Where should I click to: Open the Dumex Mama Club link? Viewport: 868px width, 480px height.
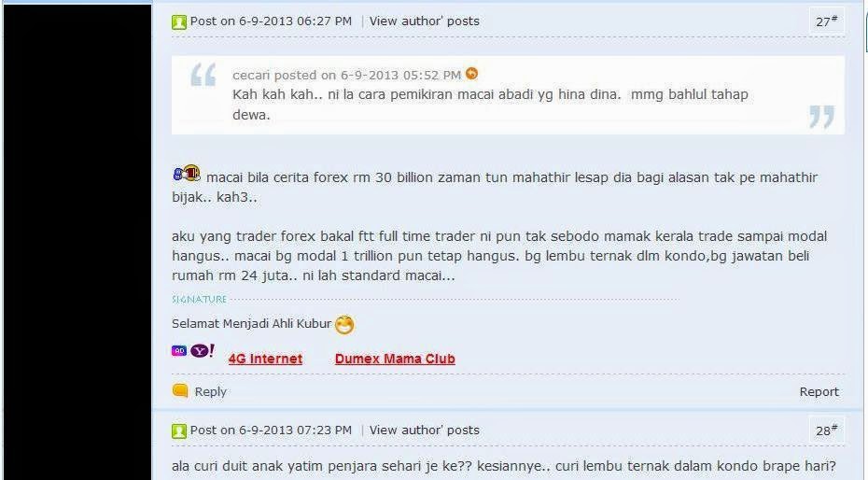395,359
